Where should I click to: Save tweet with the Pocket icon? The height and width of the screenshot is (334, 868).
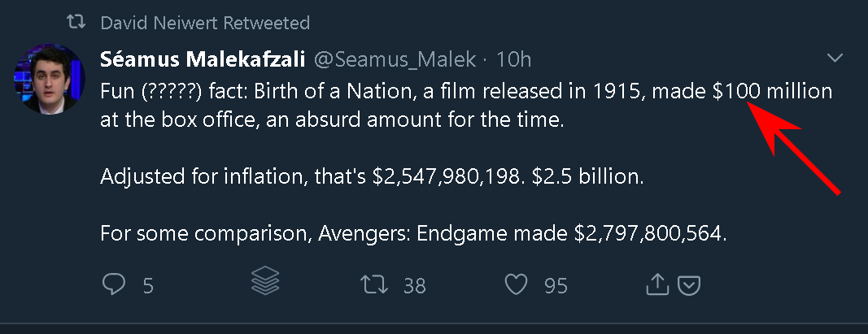pyautogui.click(x=689, y=284)
